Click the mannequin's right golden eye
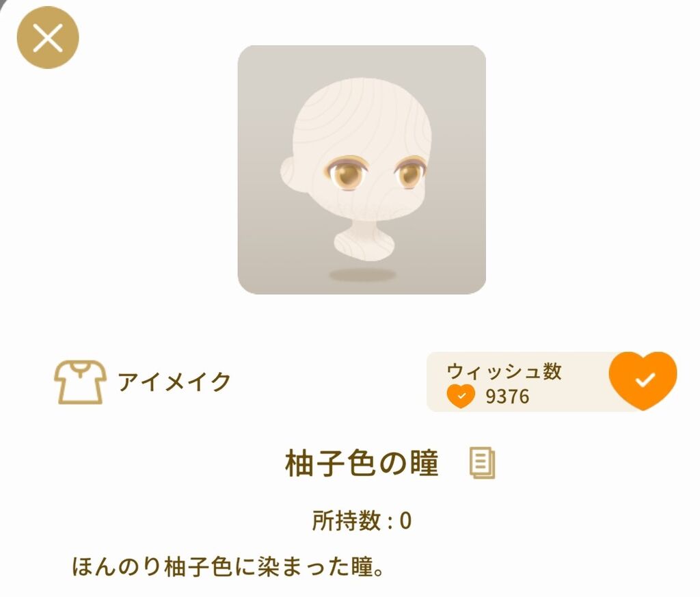Screen dimensions: 700x597 tap(410, 172)
